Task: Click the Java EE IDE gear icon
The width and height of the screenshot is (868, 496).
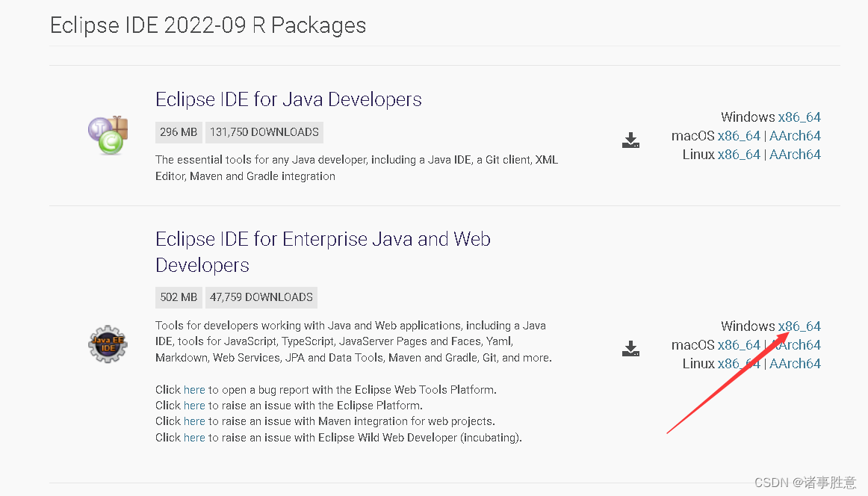Action: pyautogui.click(x=108, y=344)
